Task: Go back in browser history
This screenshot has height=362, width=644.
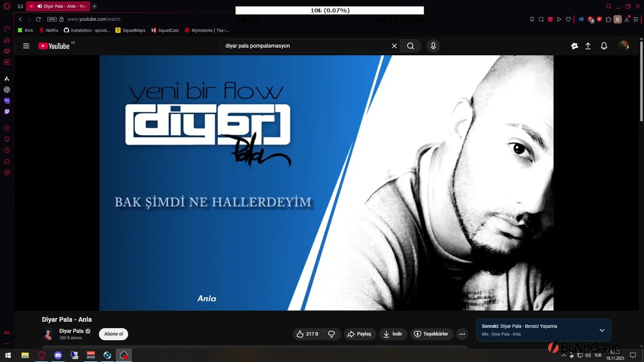Action: tap(20, 19)
